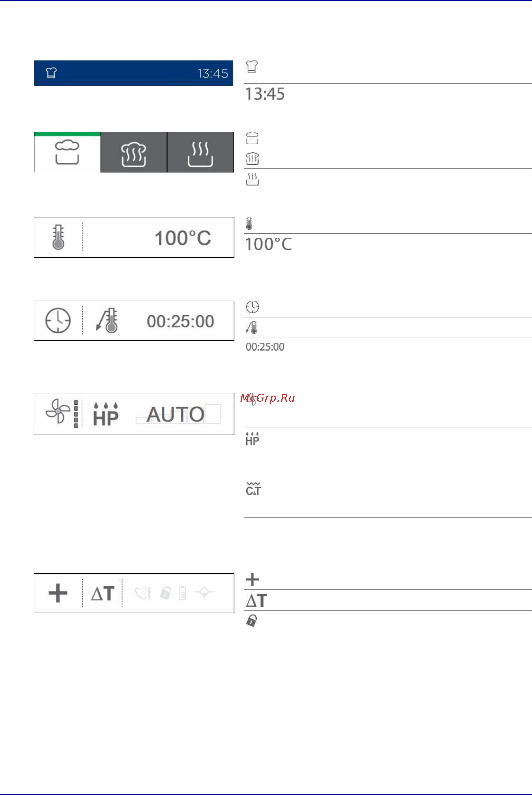Tap the faded washing spray icon
This screenshot has width=532, height=795.
pyautogui.click(x=143, y=593)
